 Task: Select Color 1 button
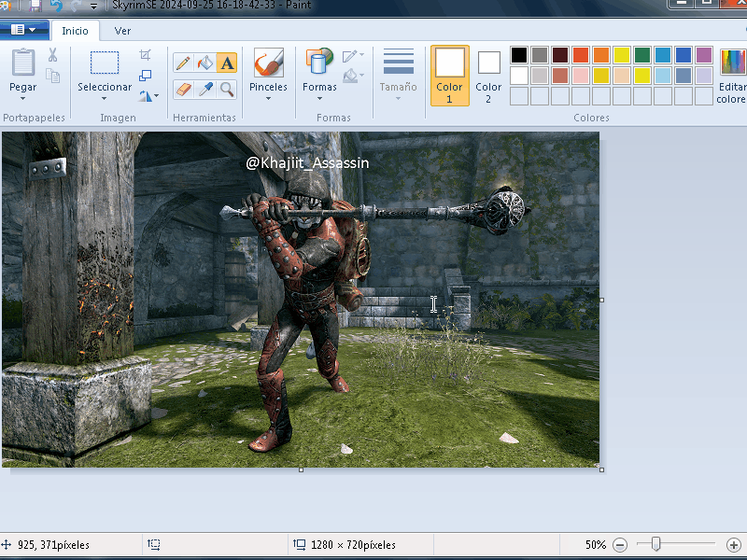(450, 76)
